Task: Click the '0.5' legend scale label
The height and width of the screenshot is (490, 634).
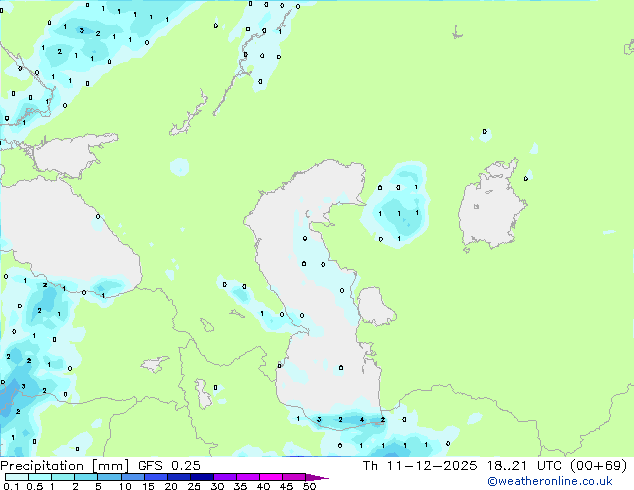Action: 35,486
